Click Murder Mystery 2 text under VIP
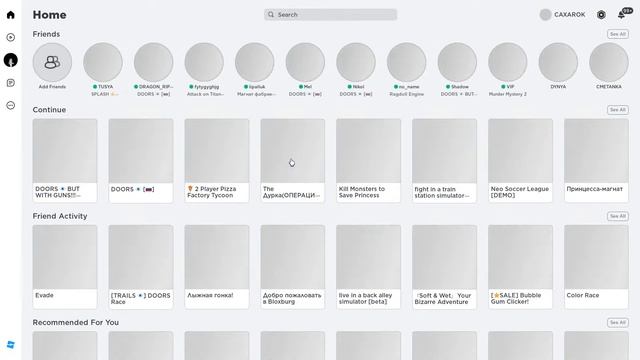640x360 pixels. click(x=508, y=94)
